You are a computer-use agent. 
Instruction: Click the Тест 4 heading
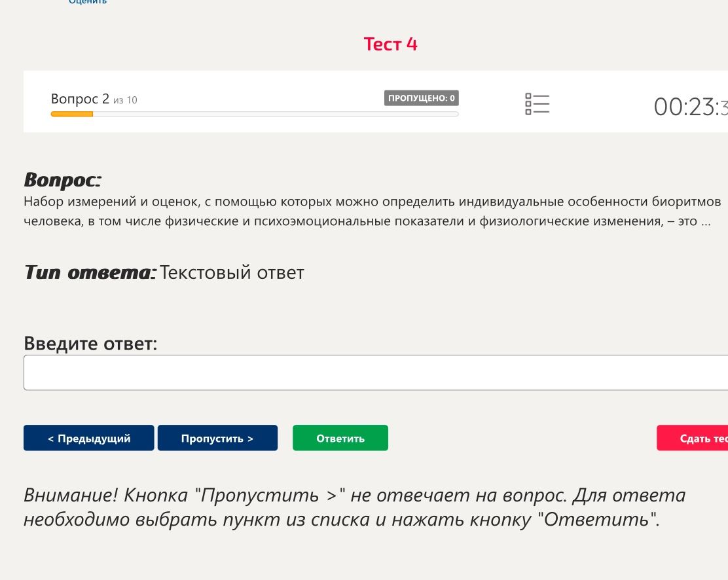coord(390,44)
